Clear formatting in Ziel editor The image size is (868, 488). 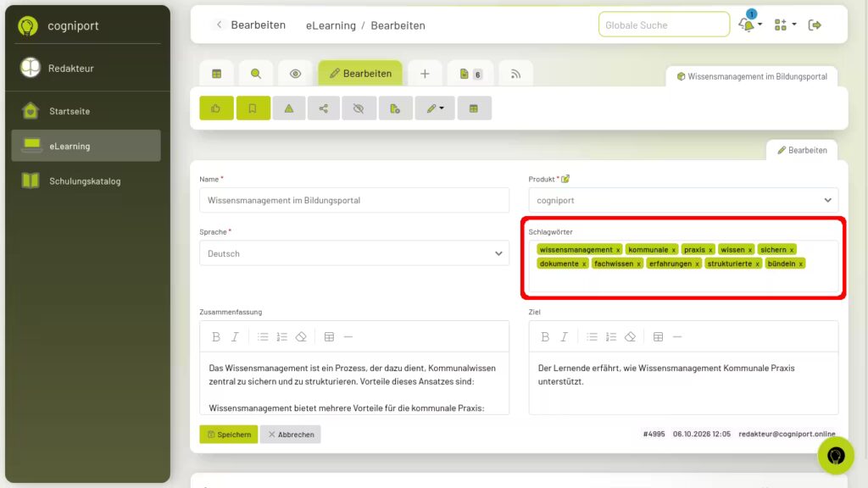pyautogui.click(x=630, y=337)
